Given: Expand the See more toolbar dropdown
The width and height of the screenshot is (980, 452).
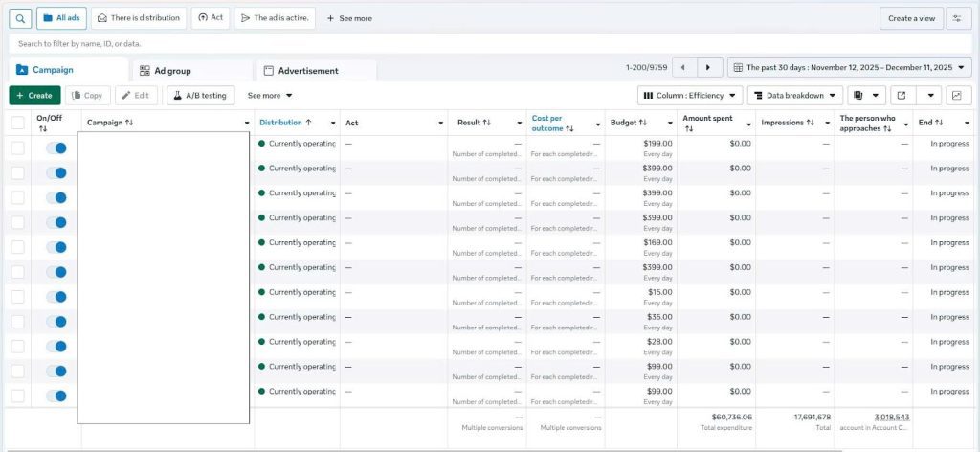Looking at the screenshot, I should tap(270, 96).
